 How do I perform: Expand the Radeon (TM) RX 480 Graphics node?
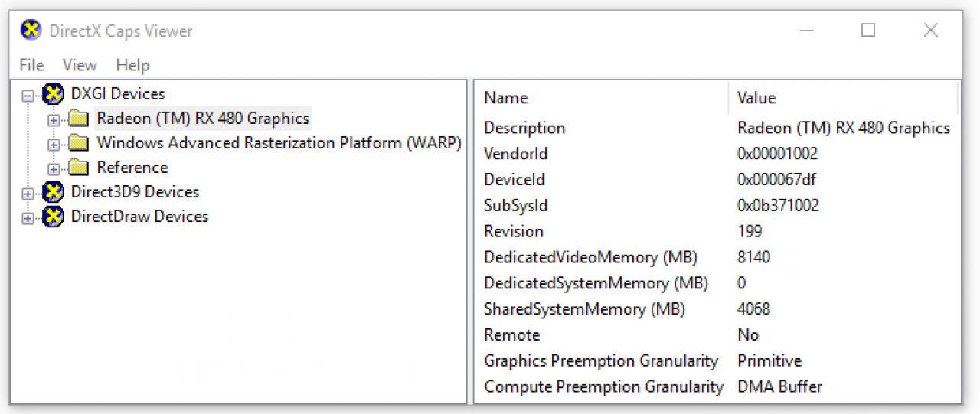point(53,120)
